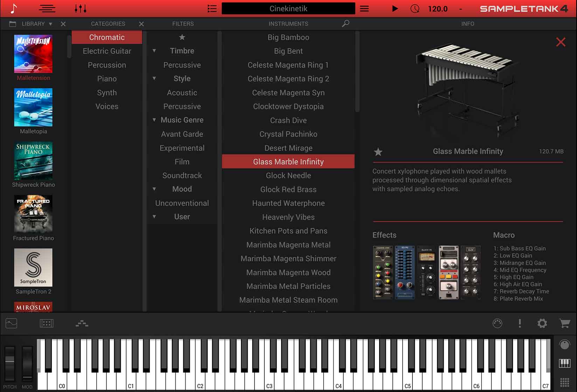Open the search magnifier in Instruments header
This screenshot has height=392, width=577.
pyautogui.click(x=346, y=23)
